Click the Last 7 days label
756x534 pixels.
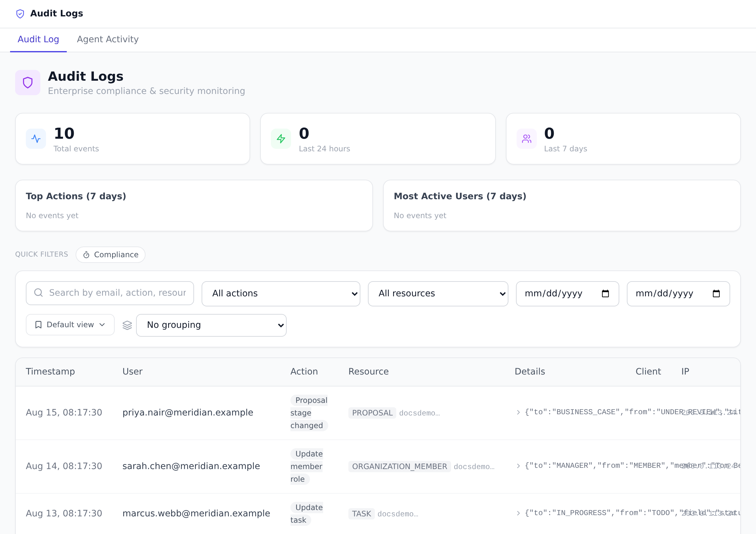[565, 149]
